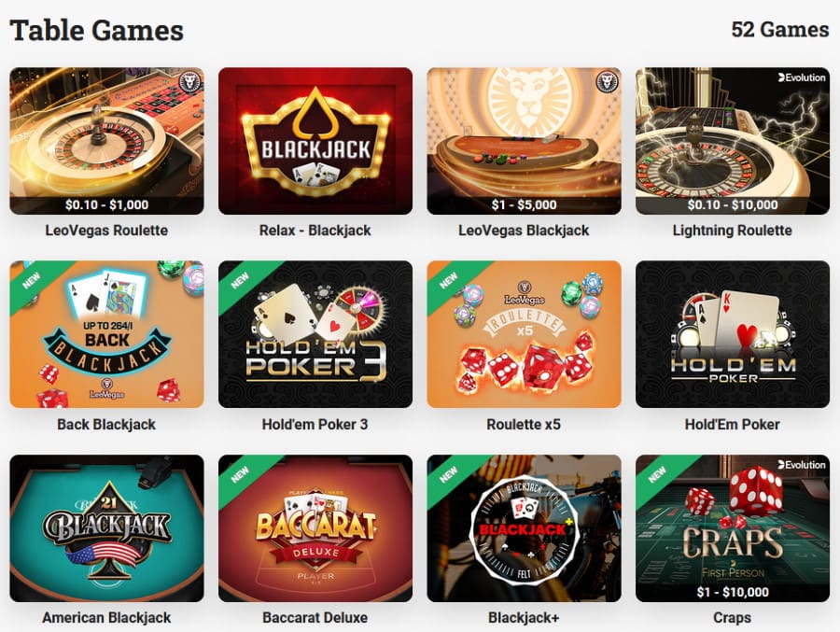Click the NEW ribbon on Blackjack+ tile

pyautogui.click(x=448, y=474)
